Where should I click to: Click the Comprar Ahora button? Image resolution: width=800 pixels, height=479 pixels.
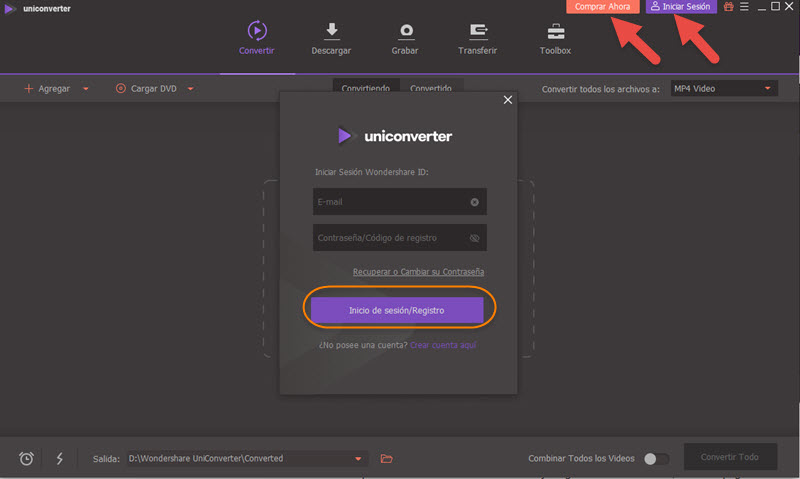point(603,7)
